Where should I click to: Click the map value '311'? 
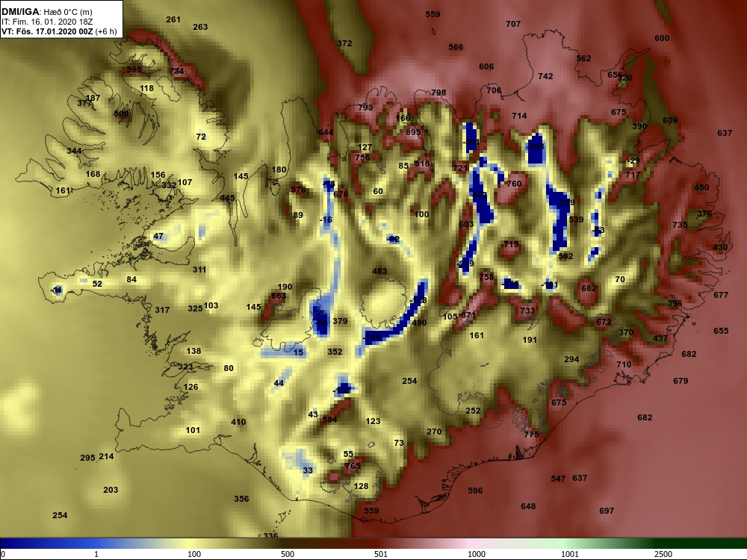tap(199, 270)
